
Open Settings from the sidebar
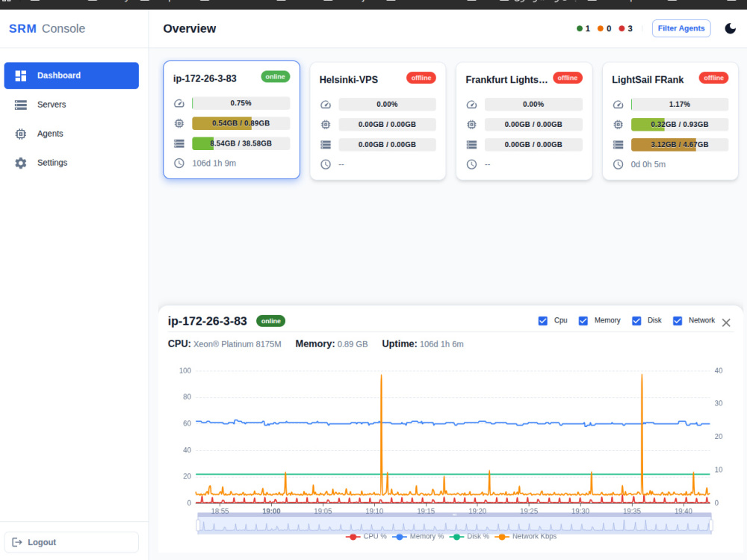click(72, 163)
